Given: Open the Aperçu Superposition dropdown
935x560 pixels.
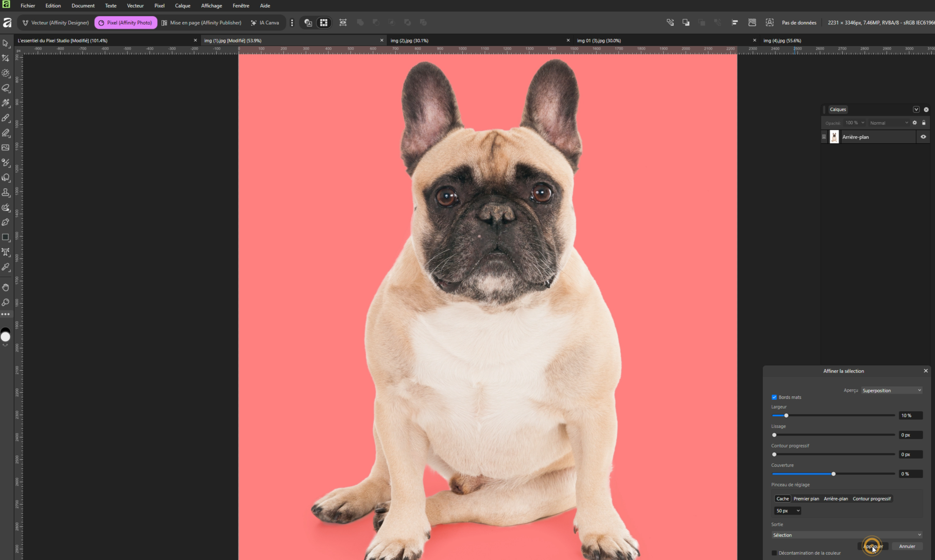Looking at the screenshot, I should (x=892, y=391).
